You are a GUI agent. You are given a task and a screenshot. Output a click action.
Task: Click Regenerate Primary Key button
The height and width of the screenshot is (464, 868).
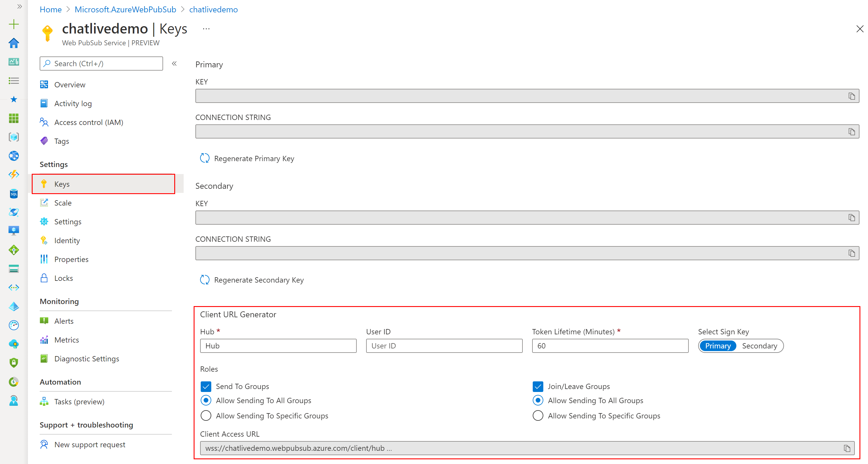[247, 158]
